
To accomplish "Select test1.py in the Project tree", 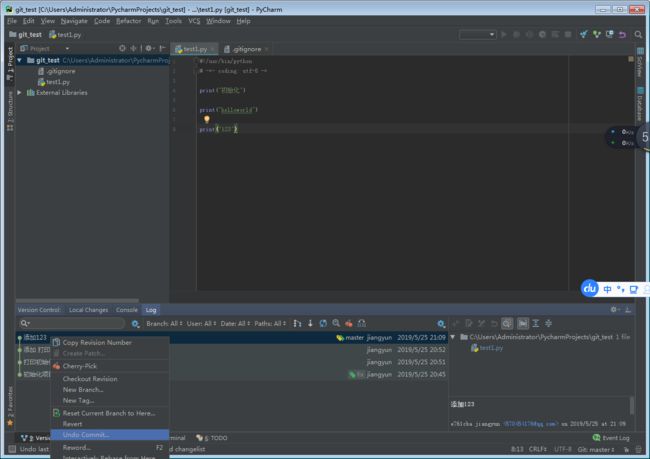I will [x=53, y=82].
